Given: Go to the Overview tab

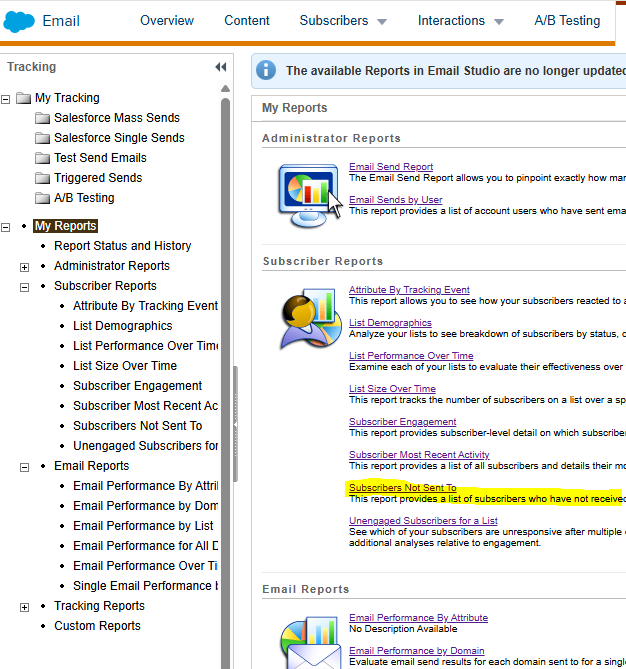Looking at the screenshot, I should 167,20.
